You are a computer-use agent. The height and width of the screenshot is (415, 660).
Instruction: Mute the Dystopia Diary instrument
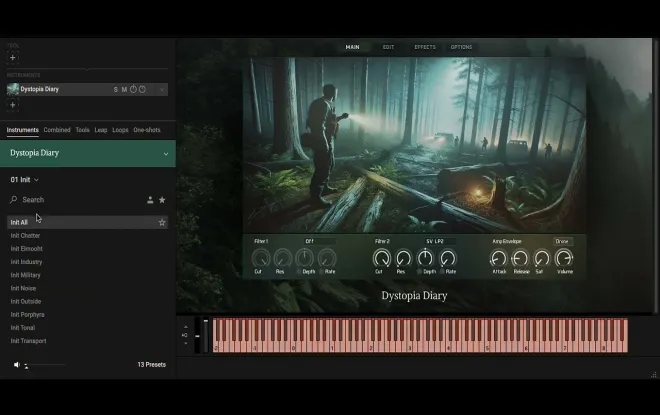click(x=124, y=89)
